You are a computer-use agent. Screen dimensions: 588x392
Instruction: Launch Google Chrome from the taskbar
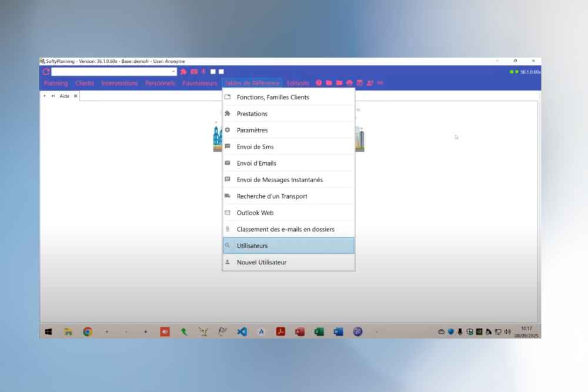click(x=87, y=331)
